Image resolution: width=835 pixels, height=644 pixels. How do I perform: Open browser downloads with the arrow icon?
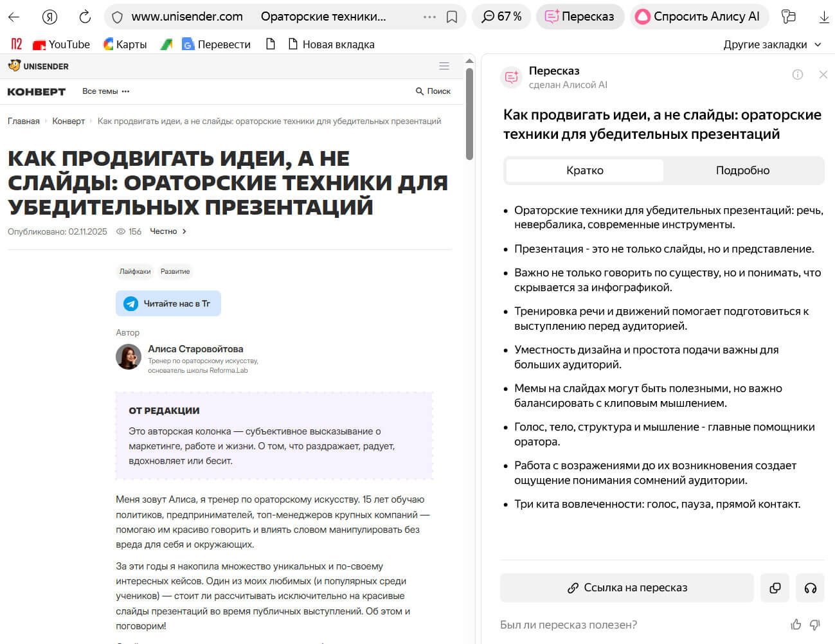pyautogui.click(x=823, y=17)
